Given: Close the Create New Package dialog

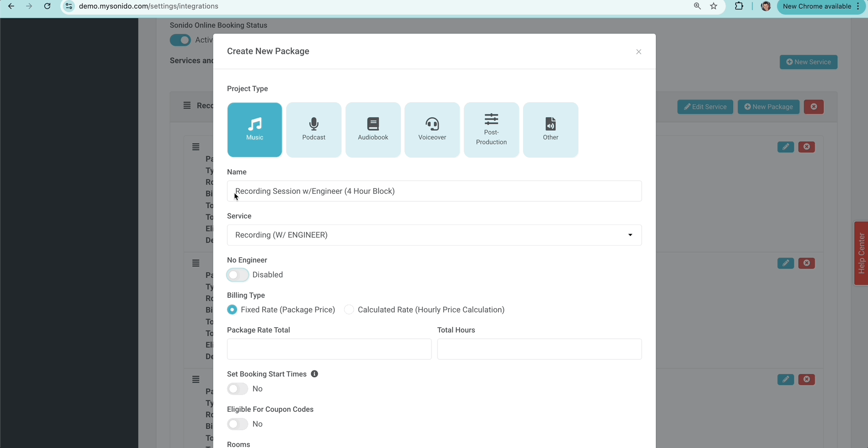Looking at the screenshot, I should (639, 52).
